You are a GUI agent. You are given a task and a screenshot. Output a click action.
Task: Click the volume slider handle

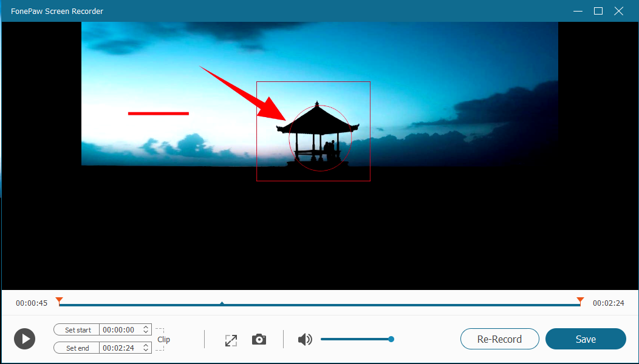pos(391,339)
